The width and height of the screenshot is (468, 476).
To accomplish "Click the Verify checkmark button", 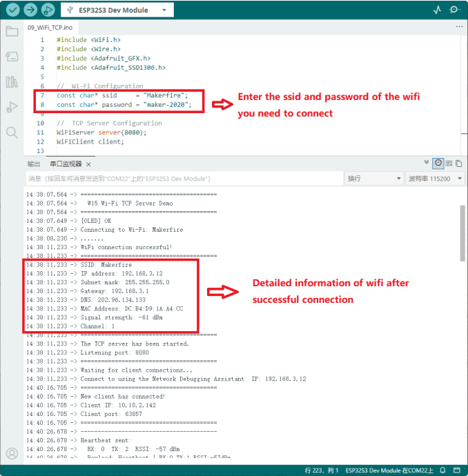I will 12,10.
